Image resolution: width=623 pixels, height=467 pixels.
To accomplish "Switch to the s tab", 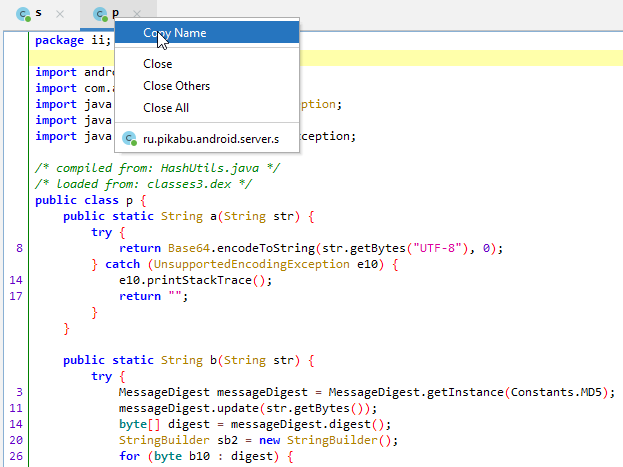I will pyautogui.click(x=38, y=14).
